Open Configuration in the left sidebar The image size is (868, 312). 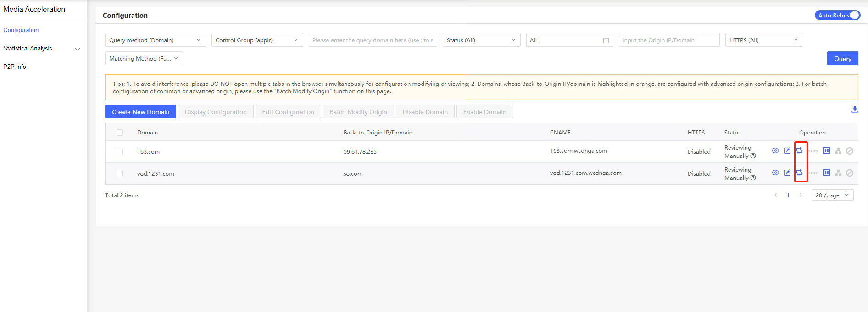(21, 30)
